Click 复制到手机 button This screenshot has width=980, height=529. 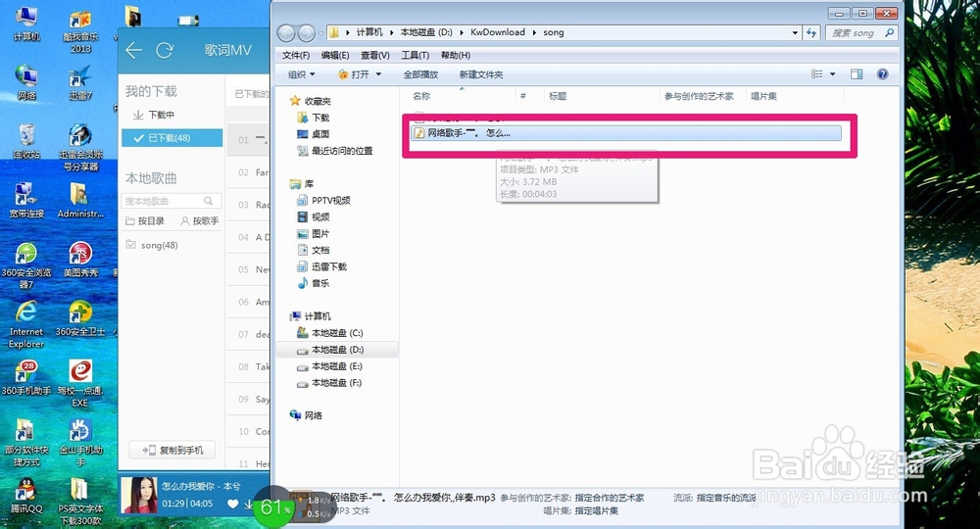click(172, 451)
